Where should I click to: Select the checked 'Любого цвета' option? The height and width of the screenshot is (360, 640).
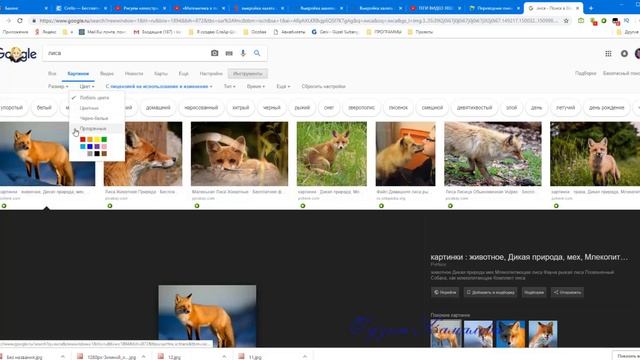(x=94, y=98)
